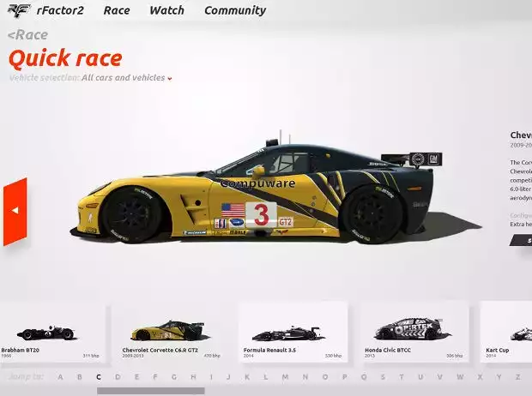This screenshot has width=532, height=396.
Task: Jump to letter Q
Action: pyautogui.click(x=364, y=377)
